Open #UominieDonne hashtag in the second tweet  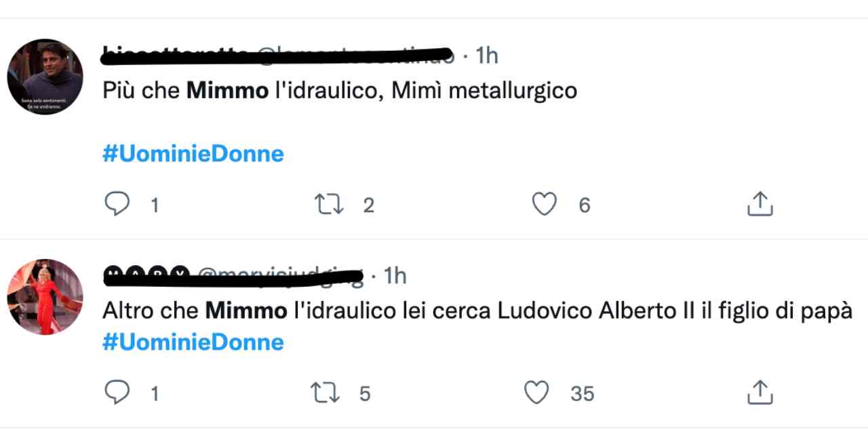tap(193, 342)
